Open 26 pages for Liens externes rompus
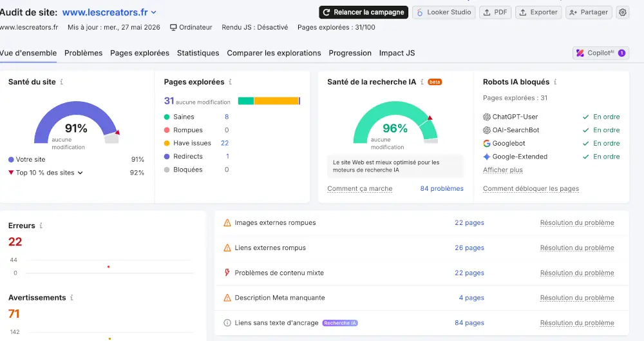Screen dimensions: 644x341 [x=469, y=248]
